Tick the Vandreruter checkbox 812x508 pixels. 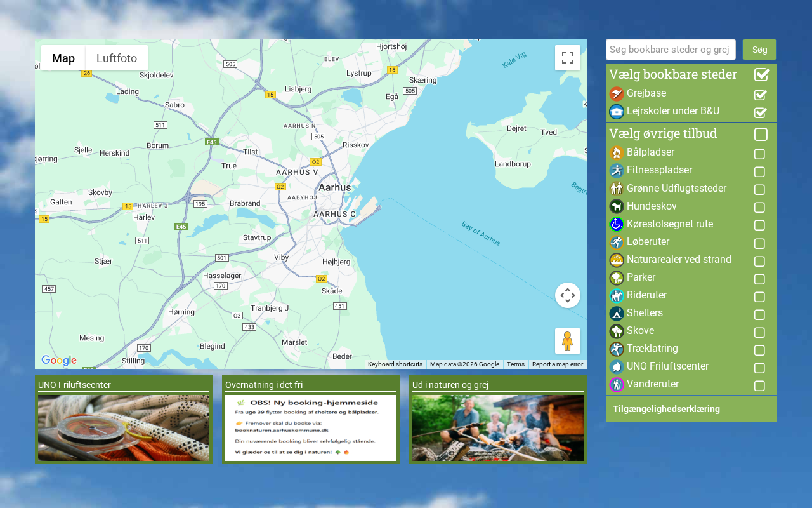tap(759, 385)
